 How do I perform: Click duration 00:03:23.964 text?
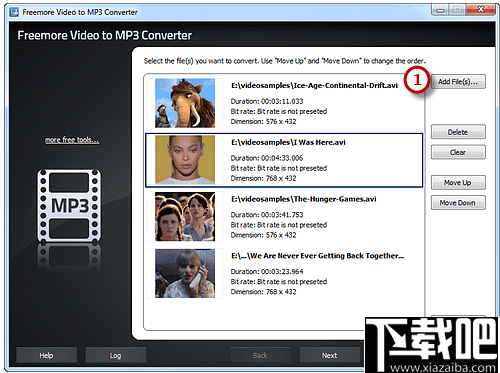[x=267, y=271]
